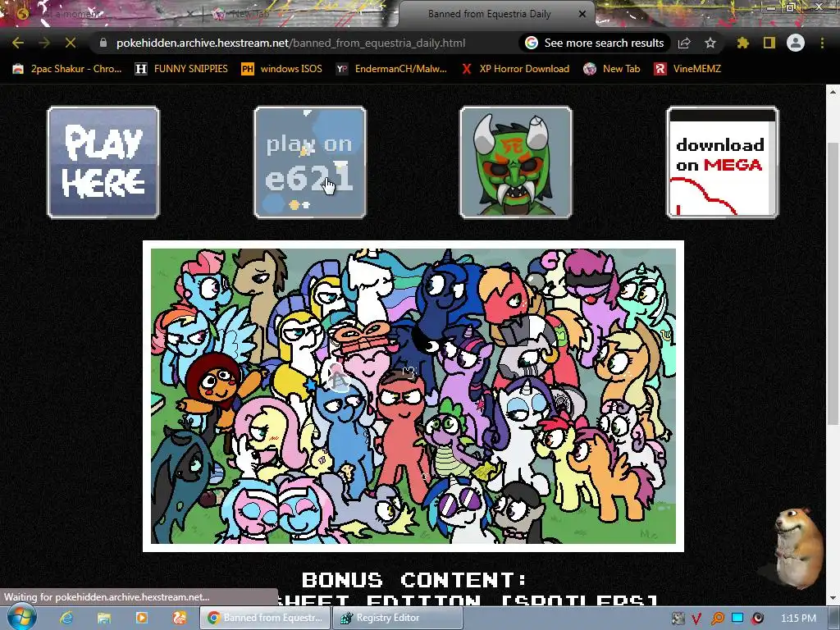Open the 2pac Shakur bookmark

[x=67, y=69]
